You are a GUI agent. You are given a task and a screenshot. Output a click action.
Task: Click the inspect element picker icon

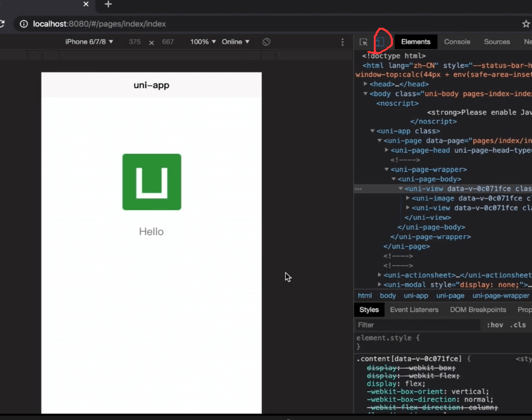tap(363, 42)
